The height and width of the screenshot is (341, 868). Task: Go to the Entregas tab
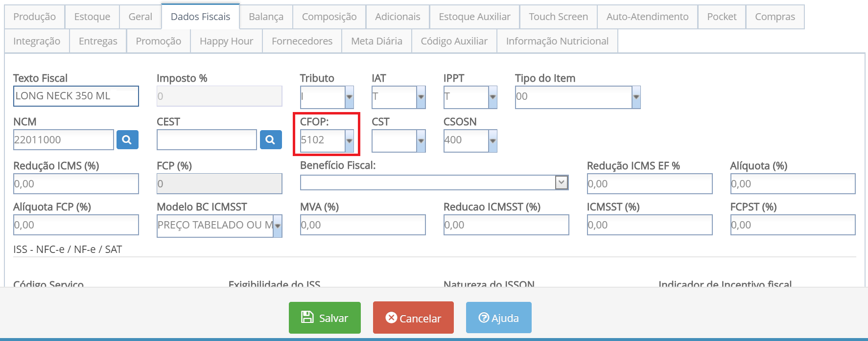[98, 41]
